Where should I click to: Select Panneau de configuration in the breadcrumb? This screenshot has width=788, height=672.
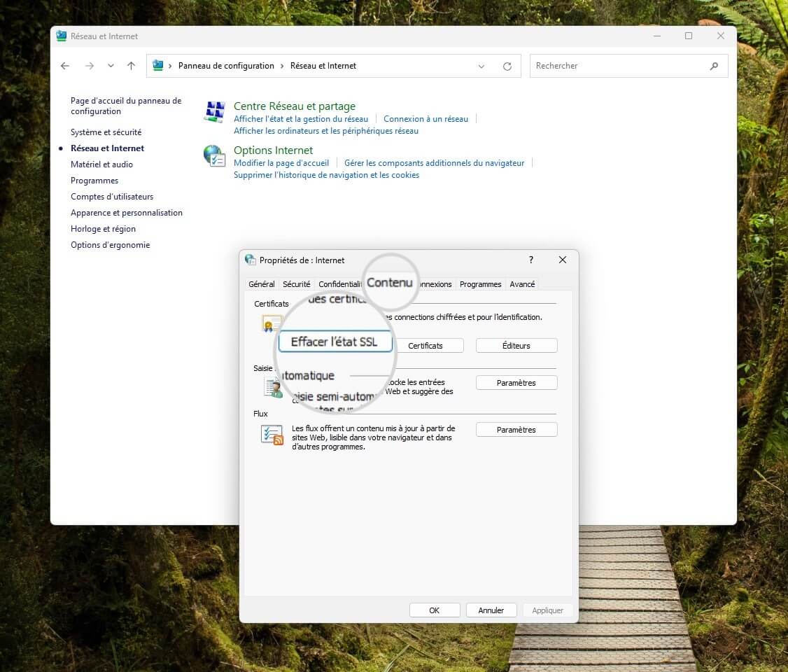tap(226, 66)
